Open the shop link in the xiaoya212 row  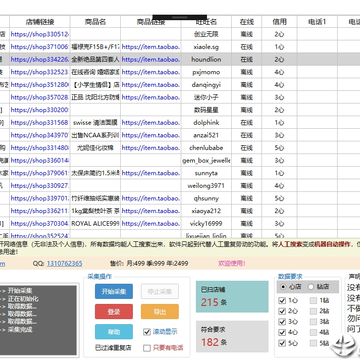click(x=40, y=211)
